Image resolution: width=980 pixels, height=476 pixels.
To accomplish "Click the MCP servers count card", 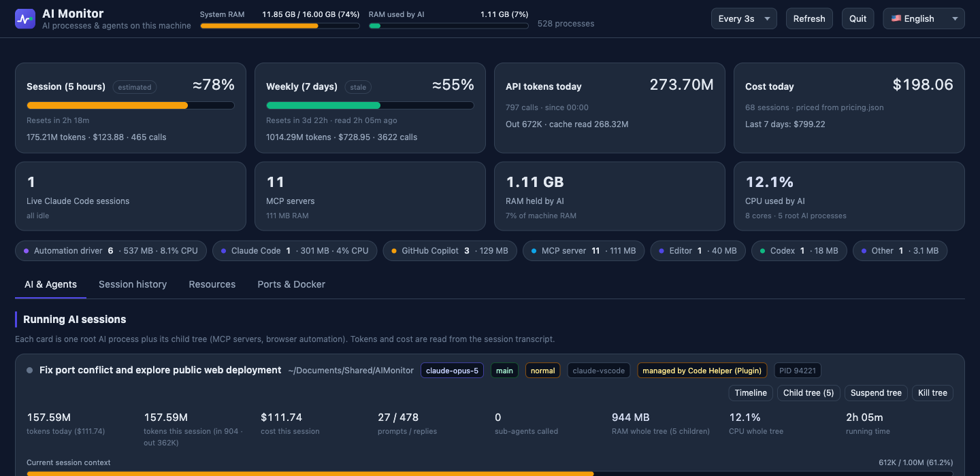I will 370,197.
